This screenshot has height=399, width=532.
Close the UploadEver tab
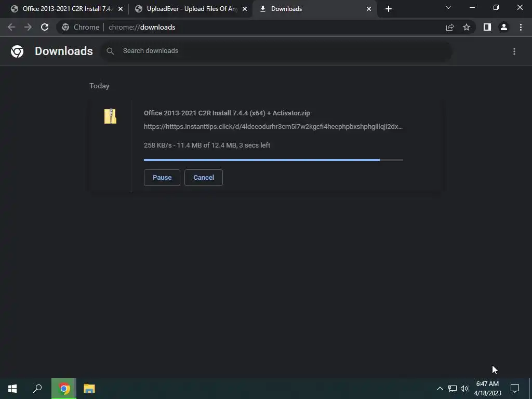pos(245,9)
